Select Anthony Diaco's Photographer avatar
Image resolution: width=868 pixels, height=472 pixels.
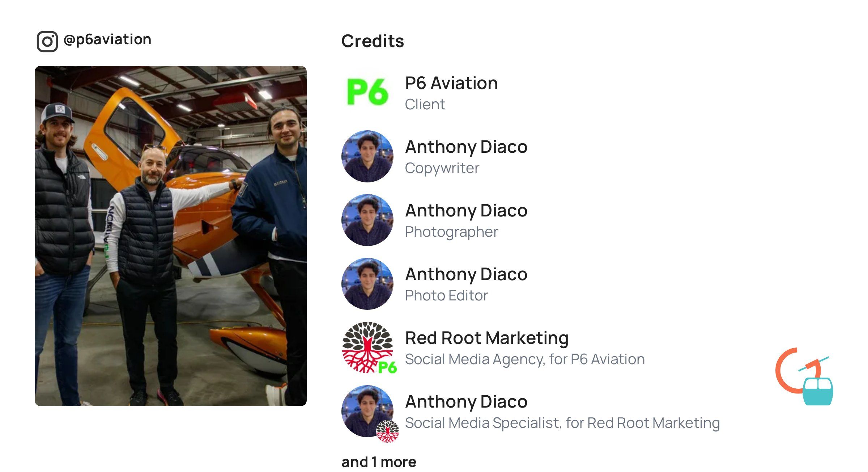[x=367, y=220]
